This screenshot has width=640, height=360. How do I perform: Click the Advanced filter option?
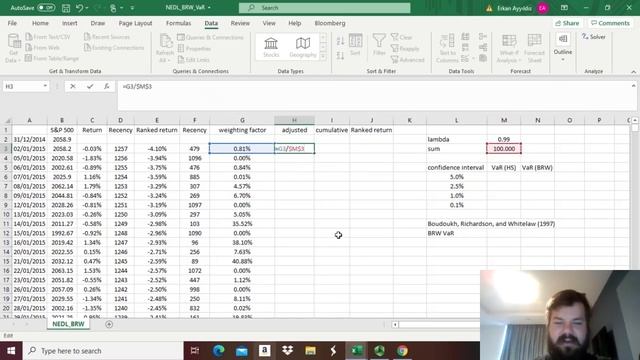click(x=408, y=60)
